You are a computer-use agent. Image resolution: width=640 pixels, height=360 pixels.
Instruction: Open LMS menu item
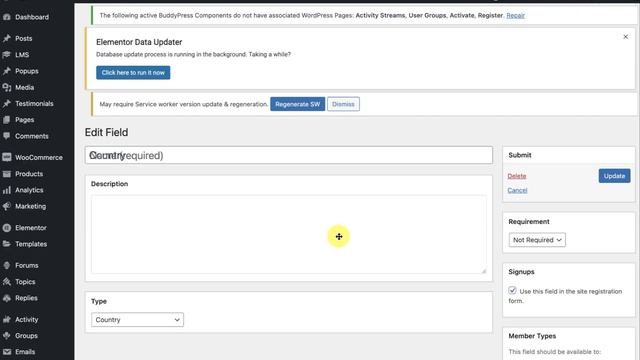(x=22, y=55)
